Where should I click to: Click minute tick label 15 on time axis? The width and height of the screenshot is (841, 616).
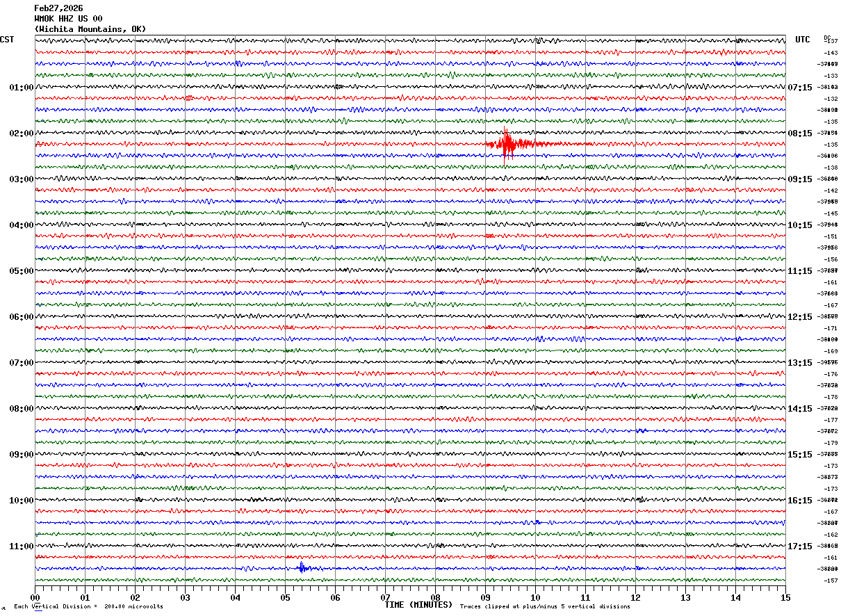[x=785, y=597]
